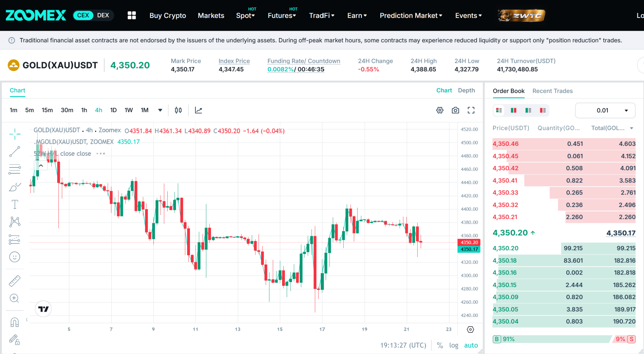Select the trend line drawing tool

[14, 152]
